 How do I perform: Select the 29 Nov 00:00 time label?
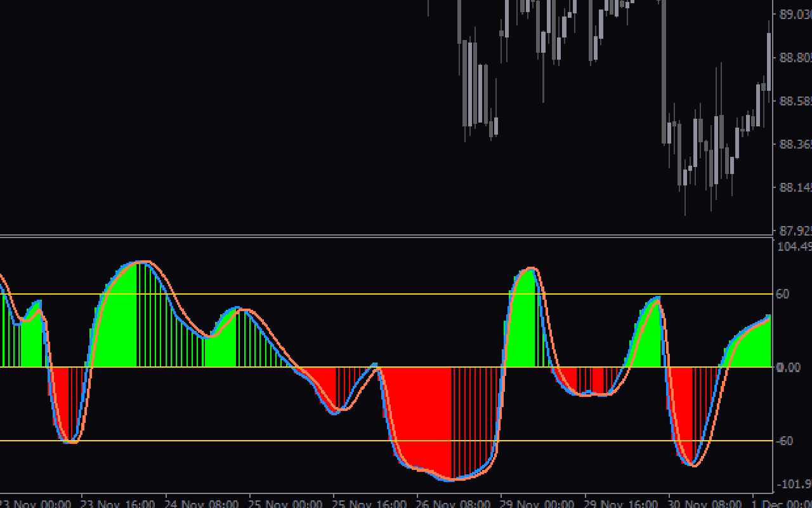tap(537, 504)
